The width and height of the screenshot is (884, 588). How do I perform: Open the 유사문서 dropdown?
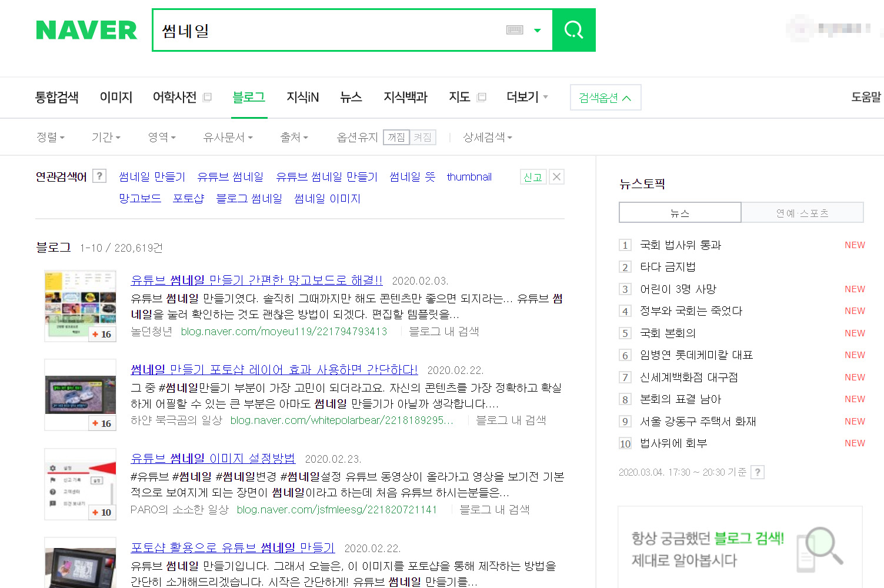click(x=228, y=137)
